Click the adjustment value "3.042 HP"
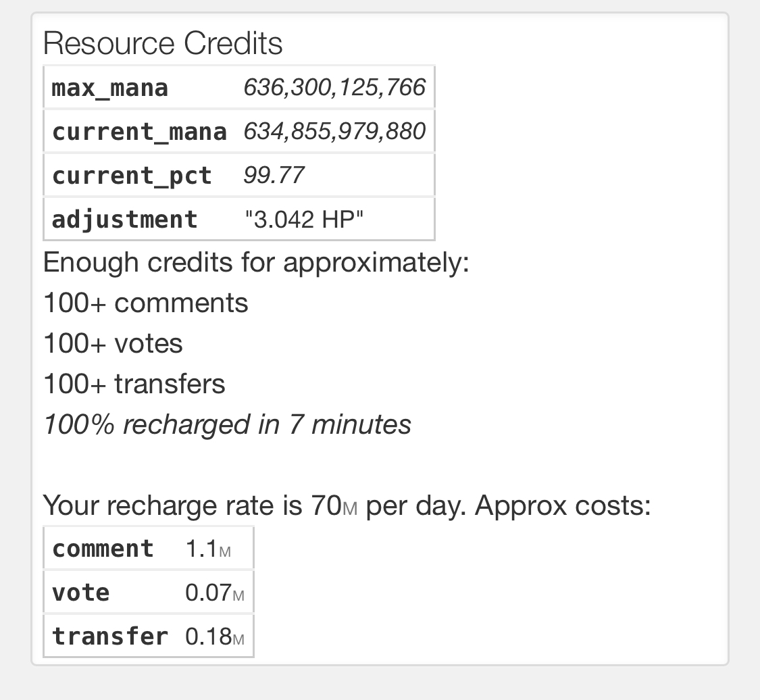Viewport: 760px width, 700px height. (x=304, y=219)
